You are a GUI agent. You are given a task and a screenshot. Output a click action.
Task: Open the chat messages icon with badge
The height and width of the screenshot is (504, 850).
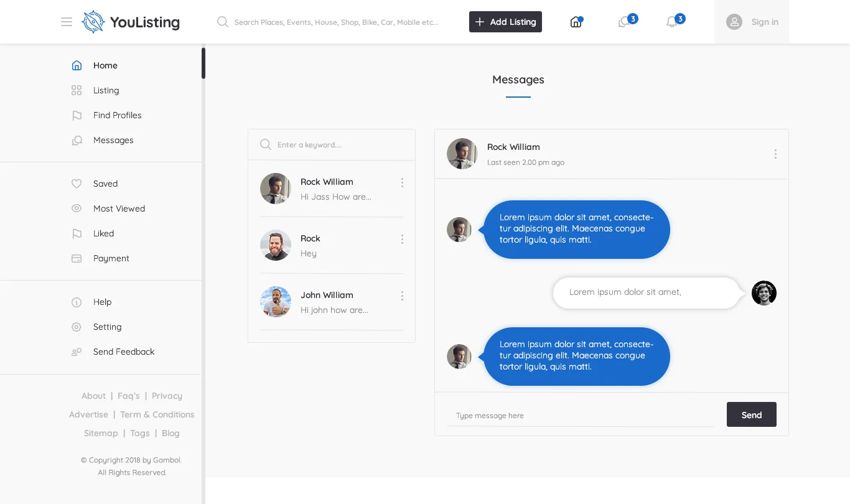click(x=623, y=22)
